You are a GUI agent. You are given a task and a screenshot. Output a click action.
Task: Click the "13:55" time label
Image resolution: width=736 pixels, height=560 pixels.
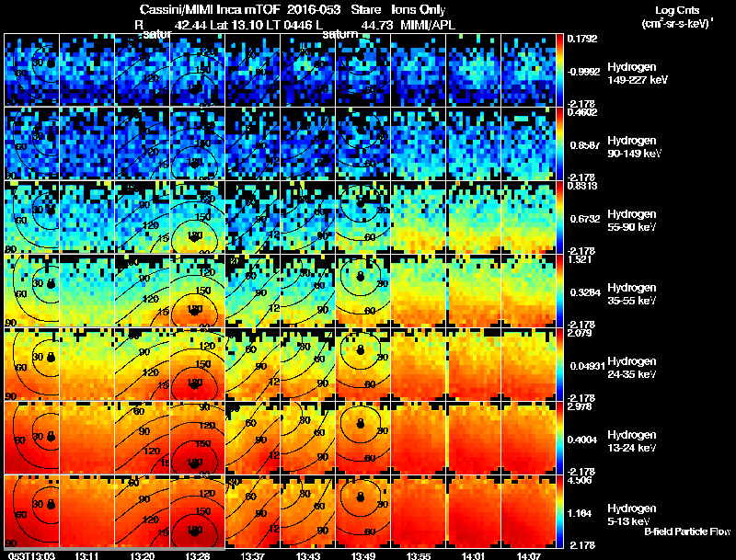tap(419, 555)
